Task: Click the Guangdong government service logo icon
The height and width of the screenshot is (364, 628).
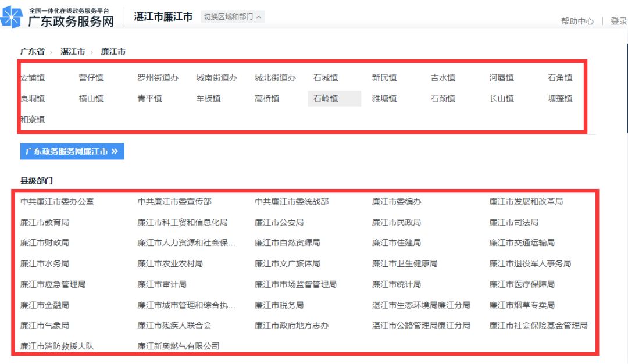Action: click(12, 17)
